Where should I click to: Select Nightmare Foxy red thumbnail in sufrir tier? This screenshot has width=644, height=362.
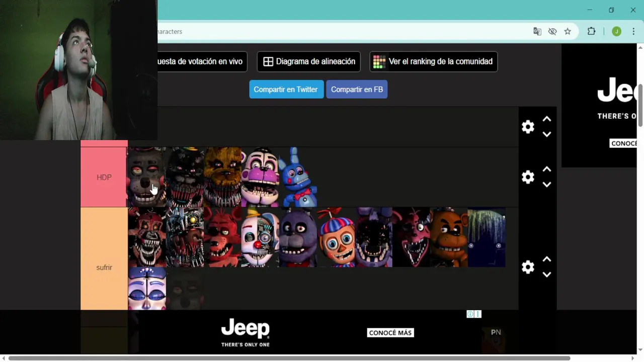(147, 237)
